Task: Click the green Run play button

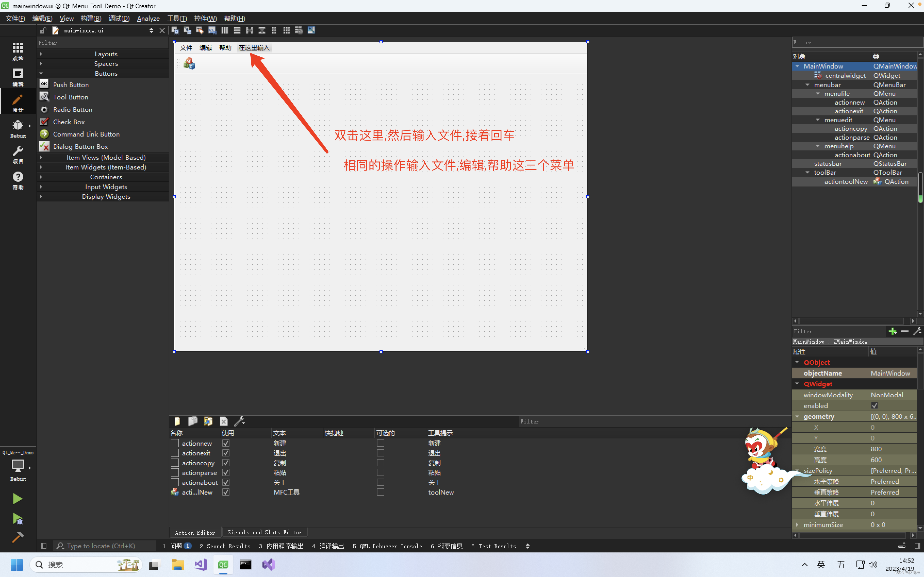Action: [17, 498]
